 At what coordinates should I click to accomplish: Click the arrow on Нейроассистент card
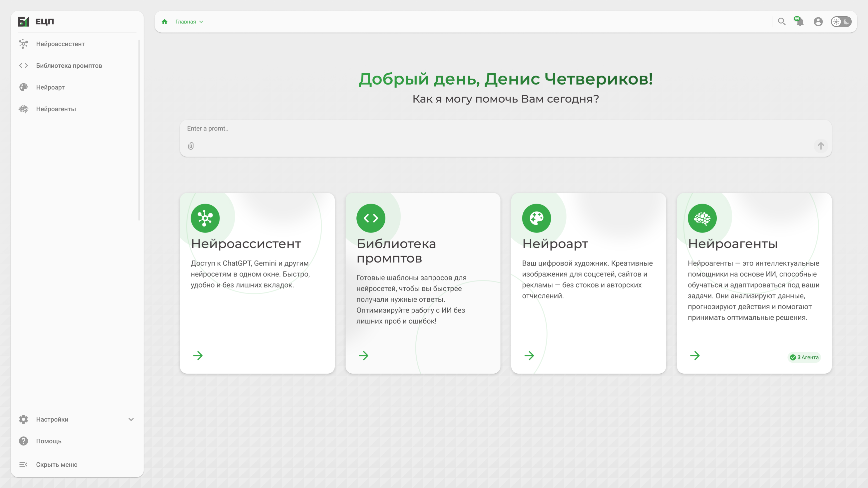click(x=198, y=355)
